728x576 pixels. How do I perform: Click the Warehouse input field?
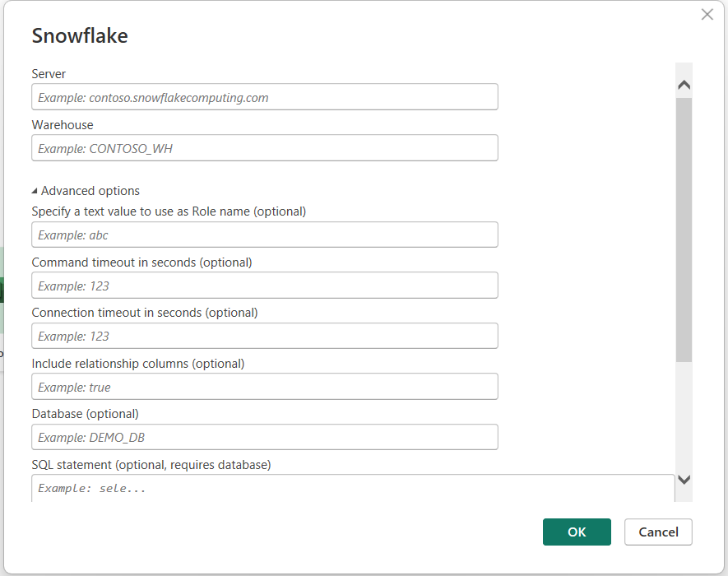point(265,148)
